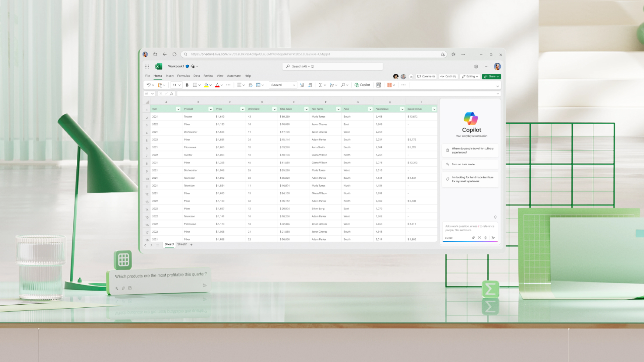Open the app launcher grid icon
644x362 pixels.
click(x=147, y=66)
